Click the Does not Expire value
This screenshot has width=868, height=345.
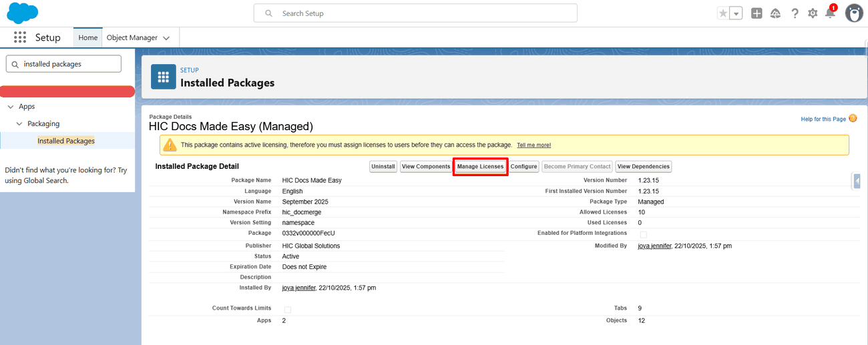point(304,266)
